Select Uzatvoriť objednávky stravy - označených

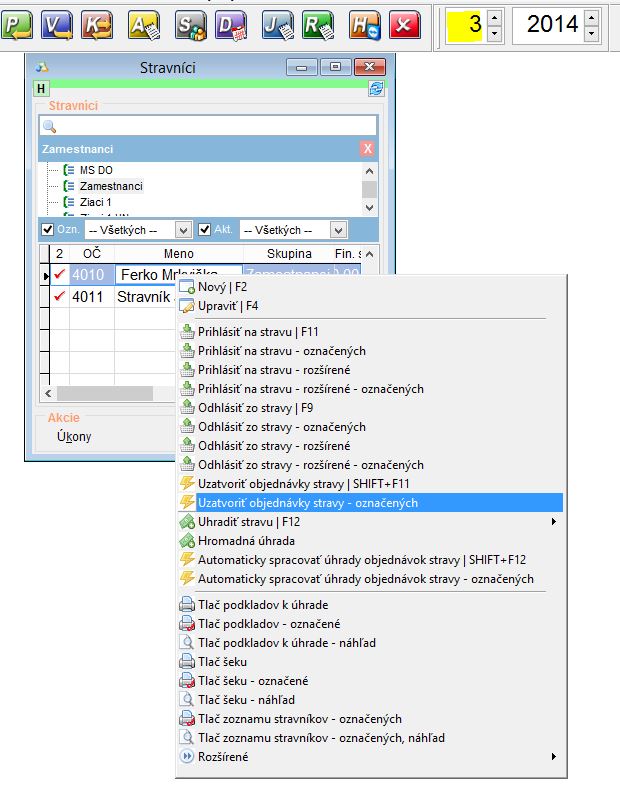(308, 502)
